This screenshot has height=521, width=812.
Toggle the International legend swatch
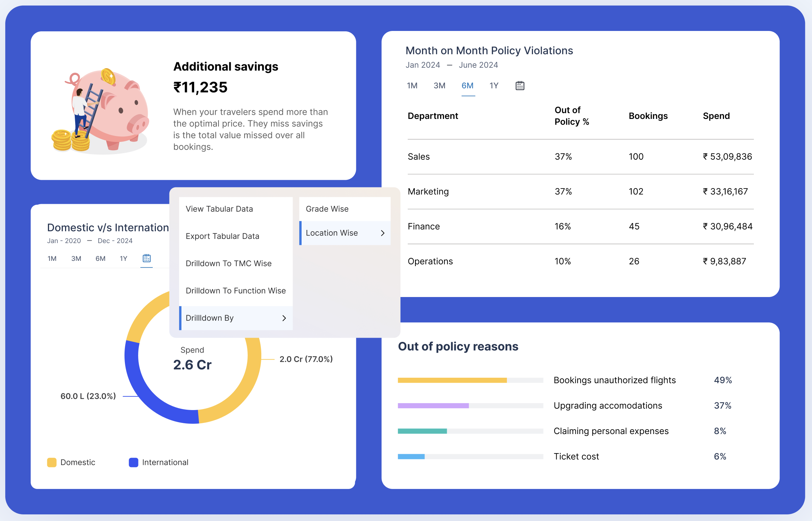click(134, 462)
